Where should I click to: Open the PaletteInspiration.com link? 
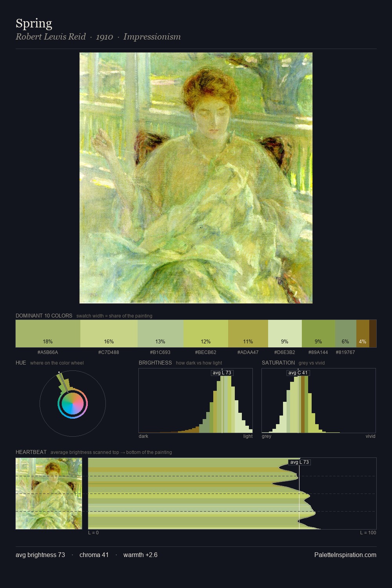click(345, 555)
